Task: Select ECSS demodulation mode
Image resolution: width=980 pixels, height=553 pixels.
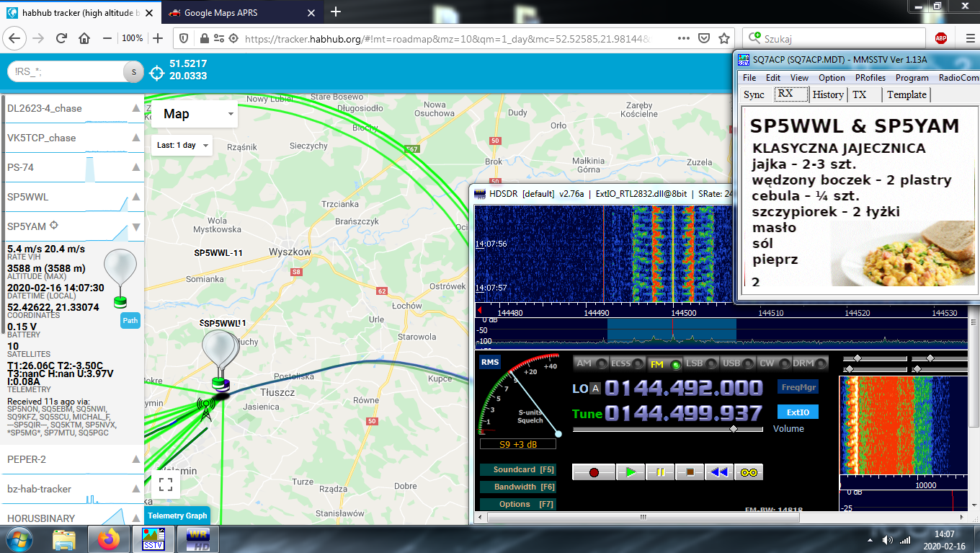Action: point(628,364)
